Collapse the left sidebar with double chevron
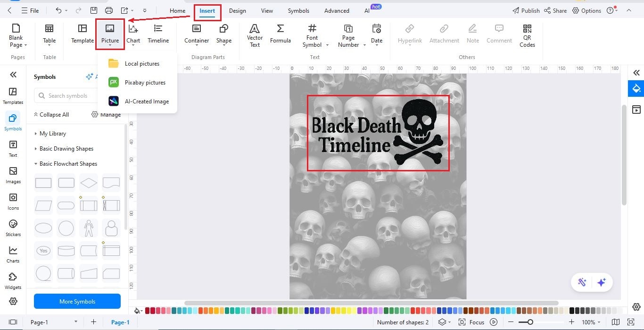 point(13,75)
